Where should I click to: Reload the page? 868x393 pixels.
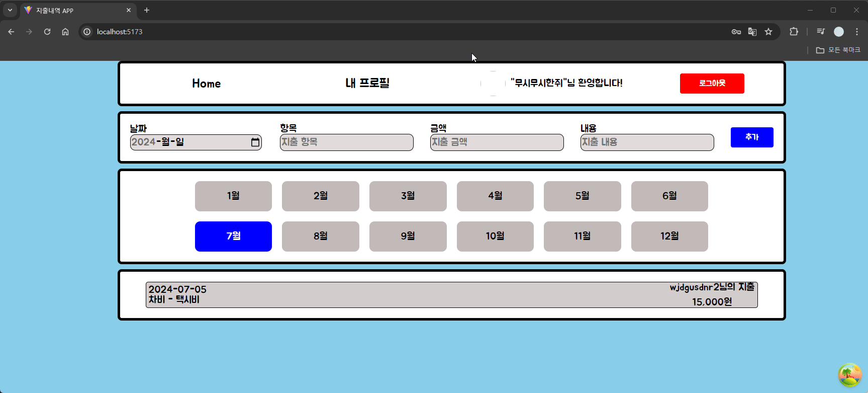(x=47, y=32)
